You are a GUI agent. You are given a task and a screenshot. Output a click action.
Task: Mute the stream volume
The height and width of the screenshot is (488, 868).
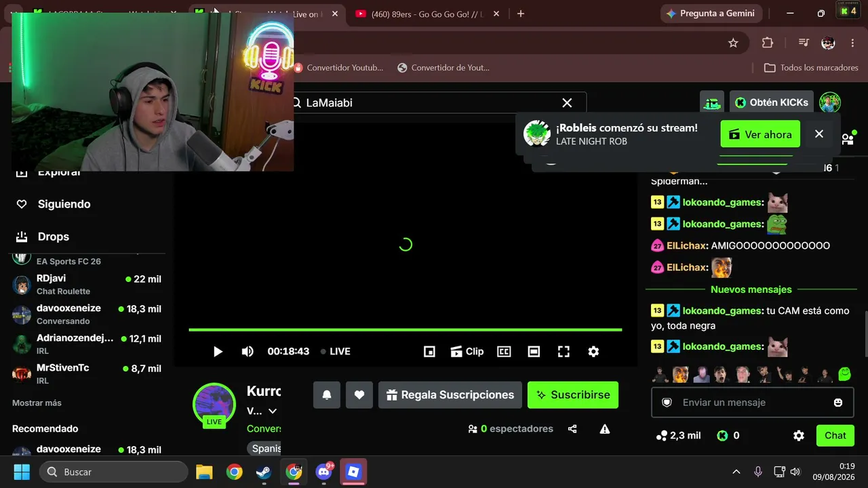pyautogui.click(x=248, y=351)
